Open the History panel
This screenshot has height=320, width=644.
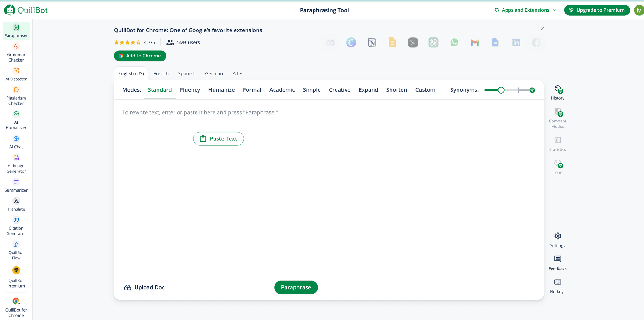[x=558, y=93]
